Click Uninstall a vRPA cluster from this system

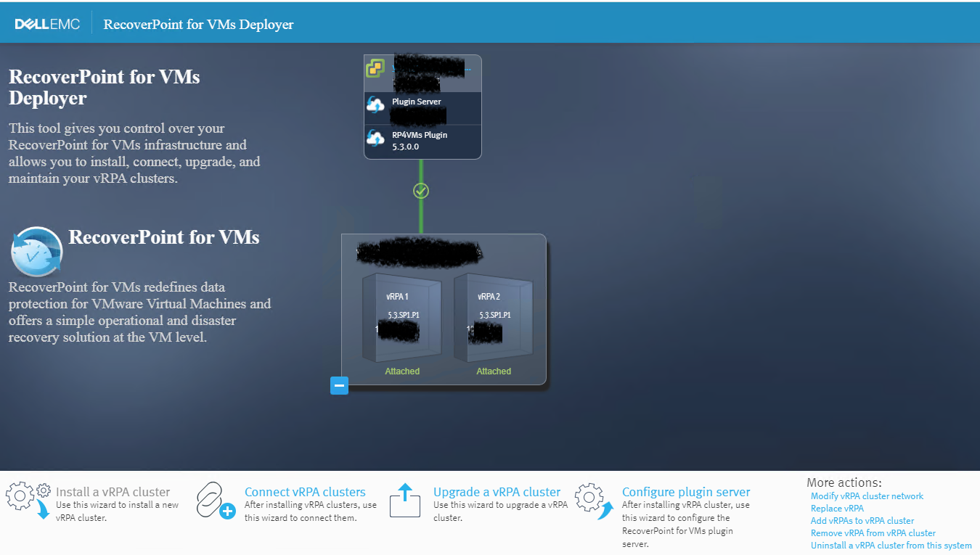[x=891, y=546]
